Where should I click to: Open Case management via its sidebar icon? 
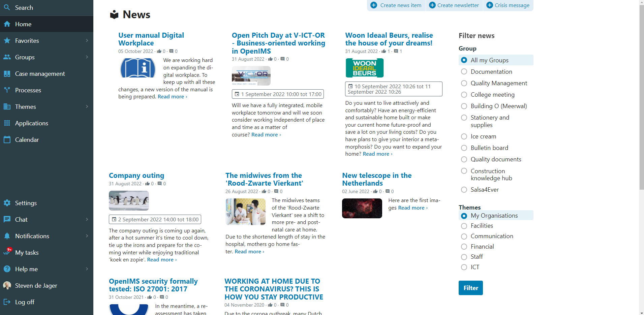click(7, 74)
